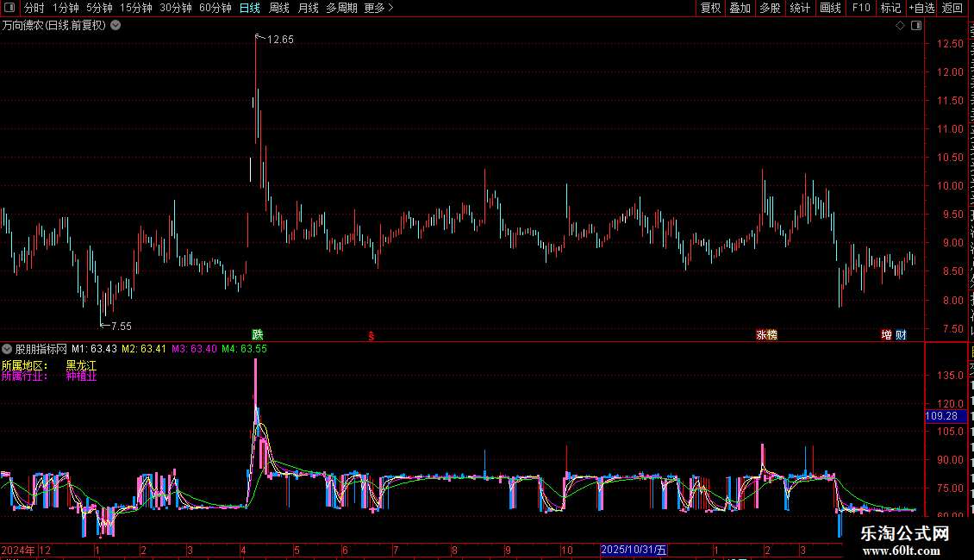974x560 pixels.
Task: Open the F10 company info
Action: 861,8
